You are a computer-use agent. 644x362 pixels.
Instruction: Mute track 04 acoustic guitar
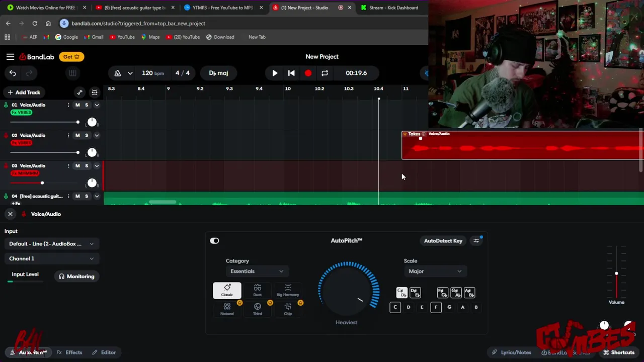point(77,196)
